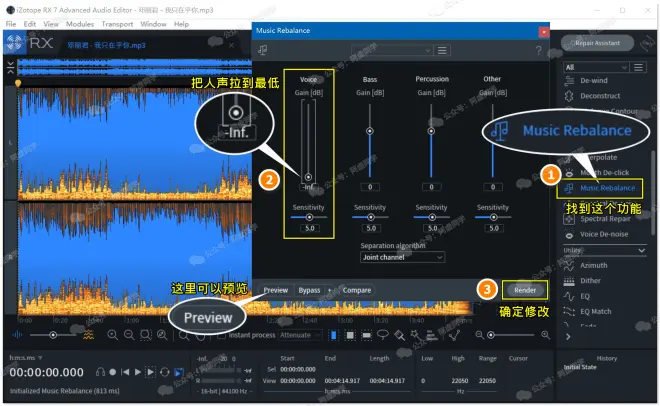This screenshot has height=406, width=660.
Task: Click the Percussion sensitivity value field
Action: pyautogui.click(x=432, y=228)
